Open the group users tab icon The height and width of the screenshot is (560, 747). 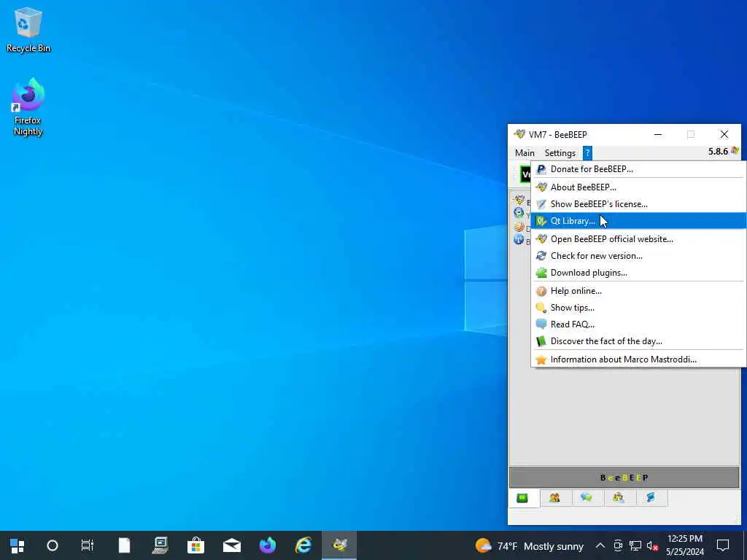click(x=619, y=497)
